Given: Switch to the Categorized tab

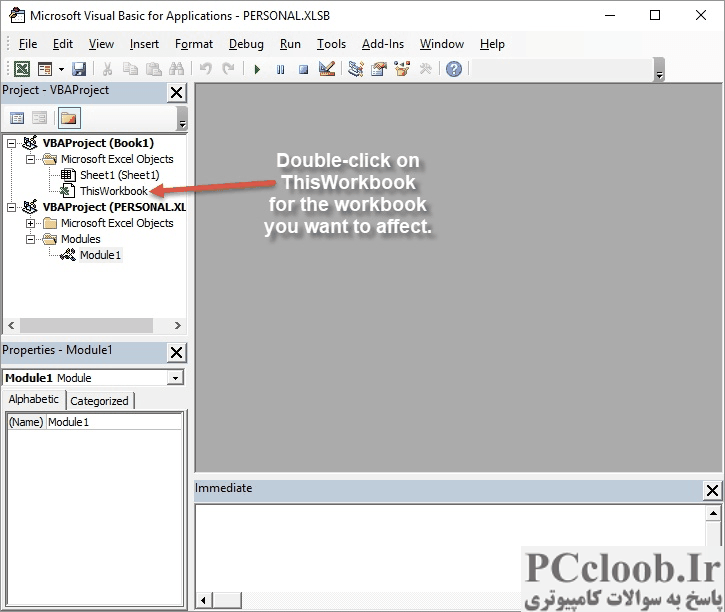Looking at the screenshot, I should click(x=99, y=401).
